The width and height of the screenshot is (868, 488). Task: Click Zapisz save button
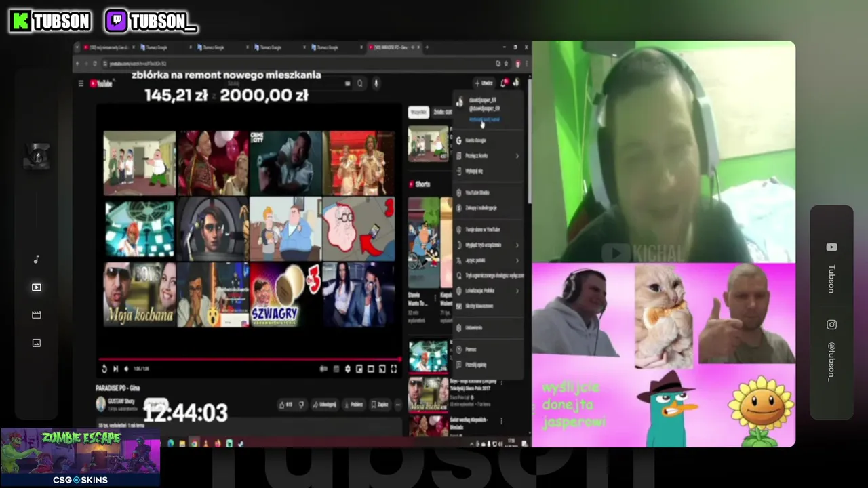point(380,405)
